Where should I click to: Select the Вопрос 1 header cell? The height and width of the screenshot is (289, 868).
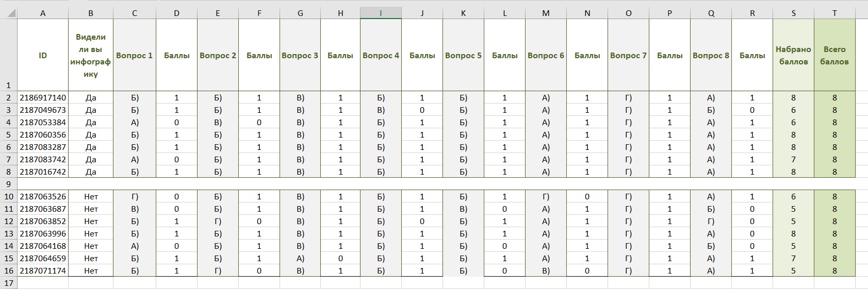tap(134, 55)
